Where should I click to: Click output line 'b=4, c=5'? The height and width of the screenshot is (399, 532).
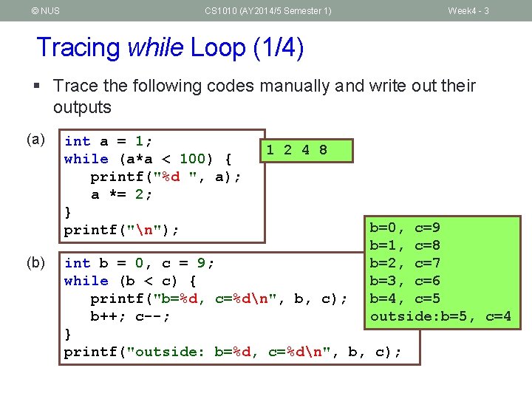pyautogui.click(x=405, y=299)
